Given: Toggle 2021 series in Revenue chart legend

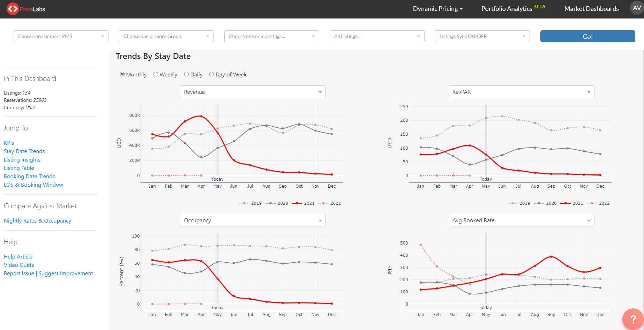Looking at the screenshot, I should 303,203.
